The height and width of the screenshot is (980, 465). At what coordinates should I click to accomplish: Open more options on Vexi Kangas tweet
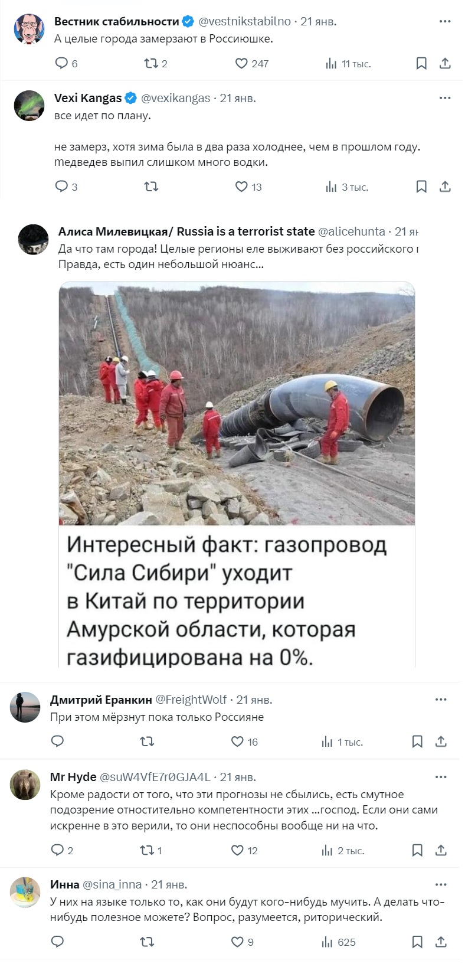pyautogui.click(x=445, y=98)
